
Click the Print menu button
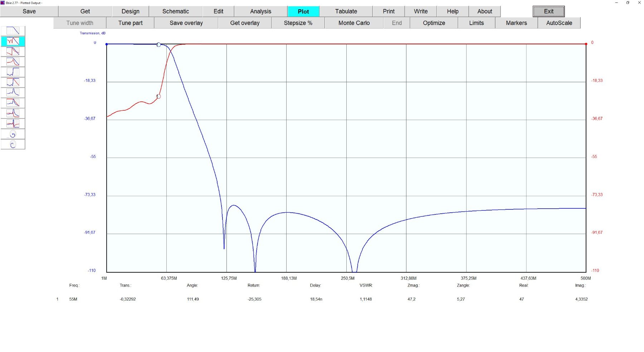(x=389, y=11)
